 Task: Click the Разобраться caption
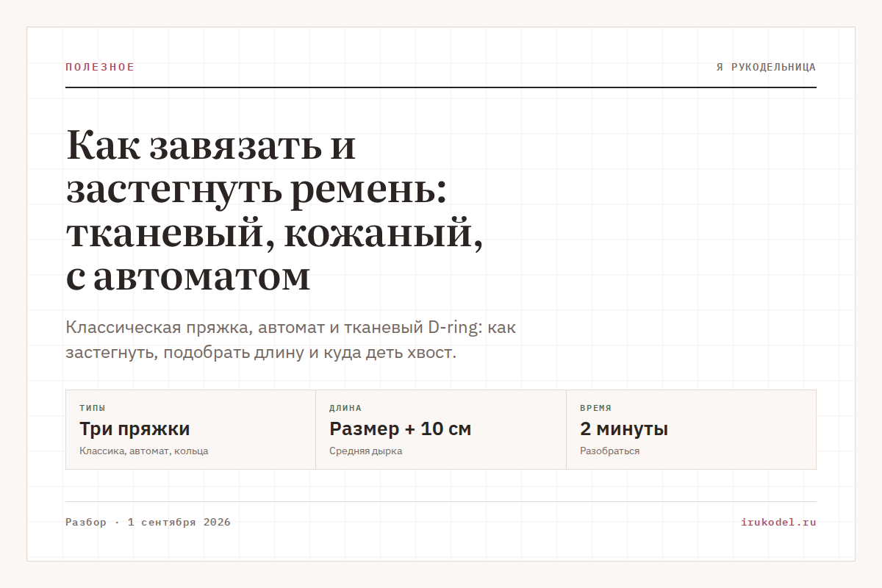coord(609,451)
